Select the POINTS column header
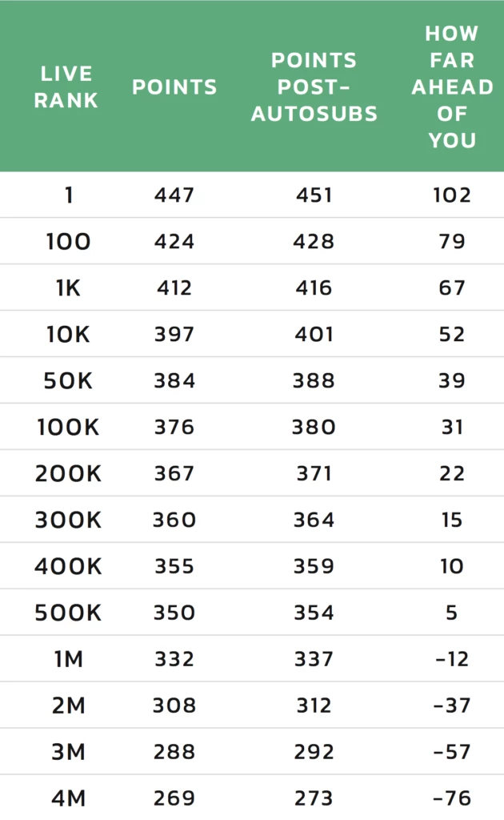 174,86
